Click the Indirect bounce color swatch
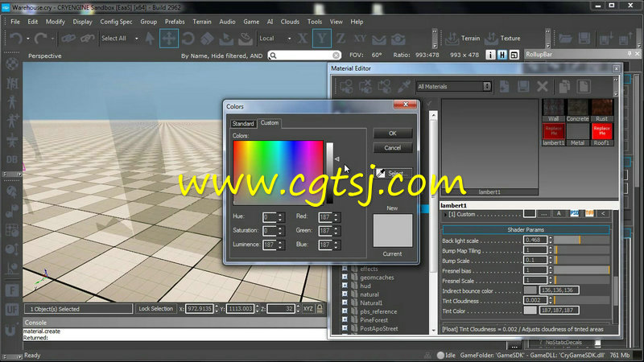 point(530,290)
